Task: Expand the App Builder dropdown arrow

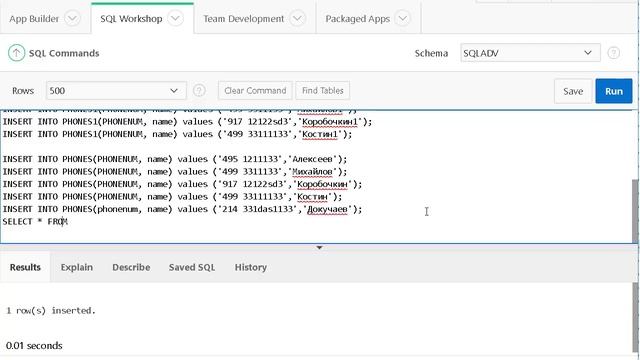Action: click(72, 18)
